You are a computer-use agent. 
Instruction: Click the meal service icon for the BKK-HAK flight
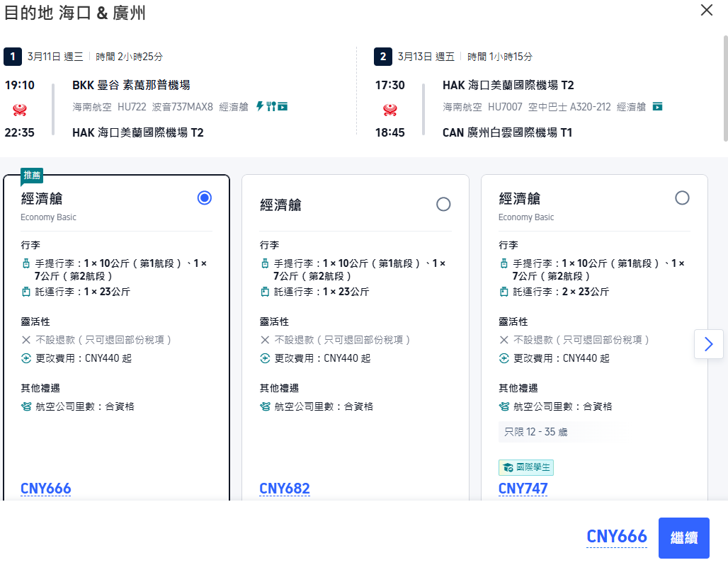[271, 106]
